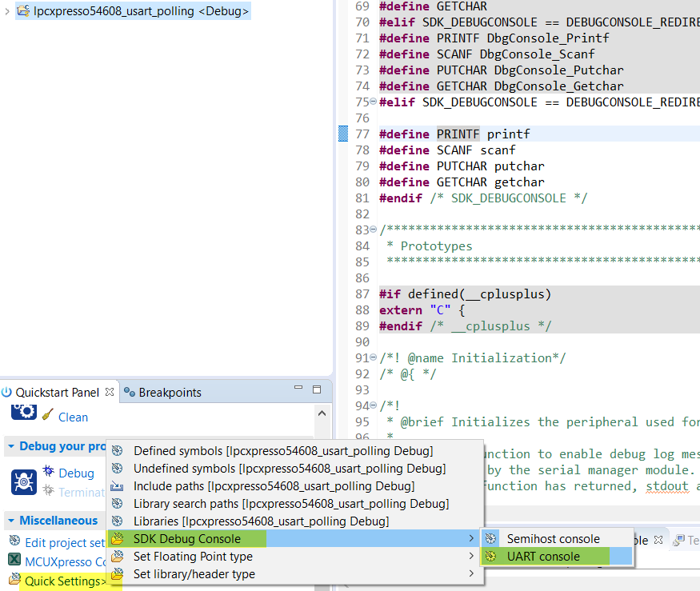The image size is (700, 591).
Task: Click the Clean link
Action: tap(74, 417)
